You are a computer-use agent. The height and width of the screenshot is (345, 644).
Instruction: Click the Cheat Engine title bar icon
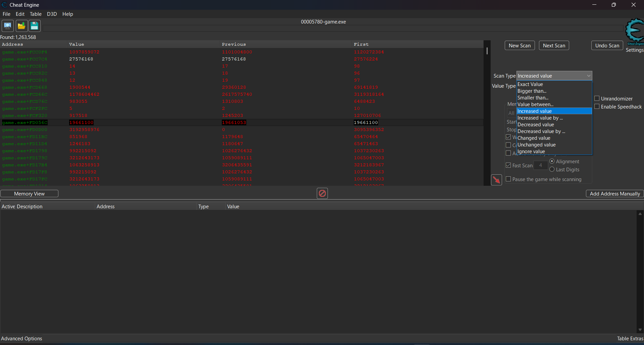(4, 5)
